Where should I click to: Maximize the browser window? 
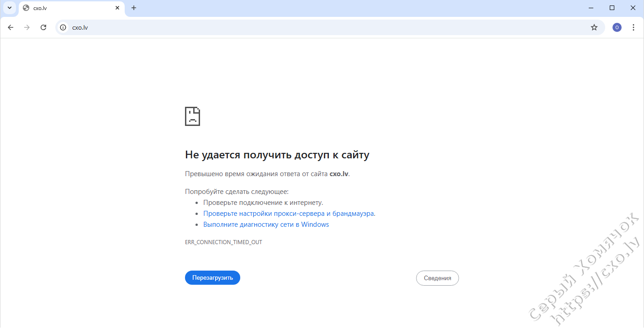pyautogui.click(x=612, y=8)
